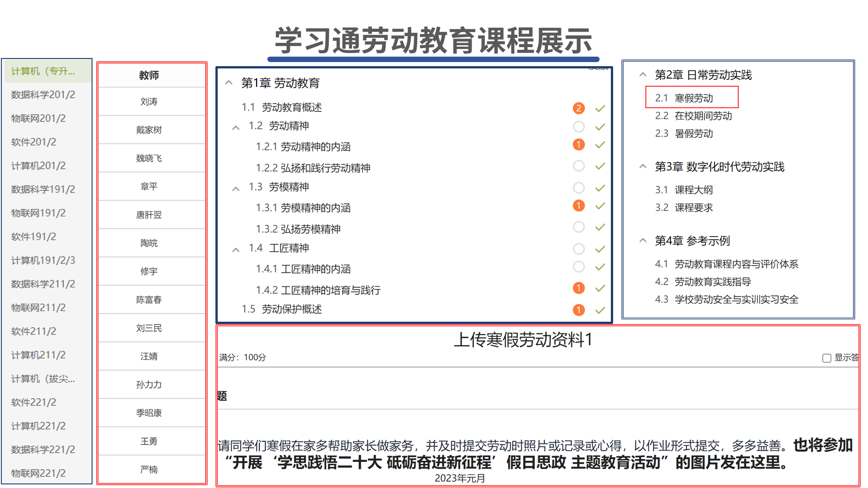Select 计算机（专升... class at top of list
This screenshot has width=868, height=488.
pos(43,71)
